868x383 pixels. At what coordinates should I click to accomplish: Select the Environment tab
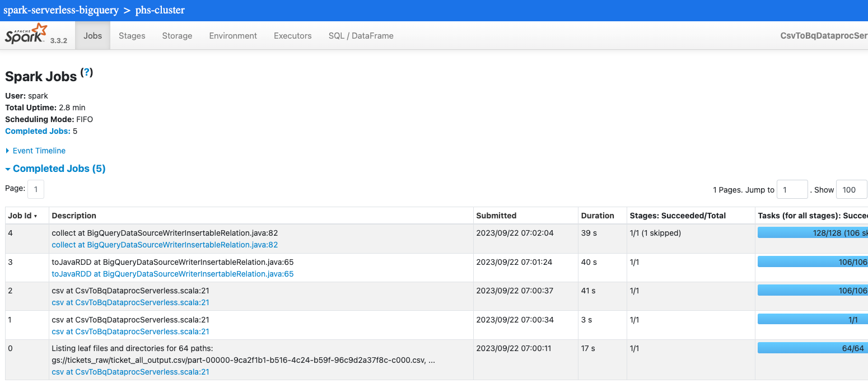[233, 35]
